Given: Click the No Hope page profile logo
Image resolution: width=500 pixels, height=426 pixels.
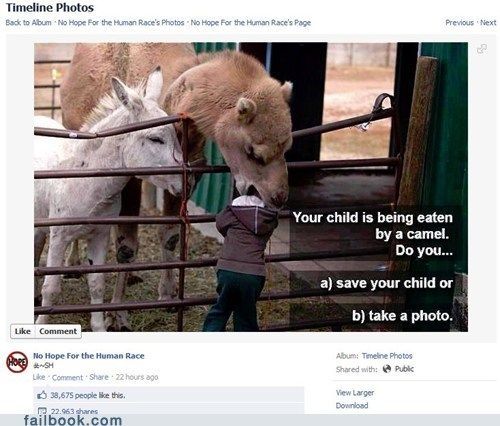Looking at the screenshot, I should pyautogui.click(x=17, y=362).
